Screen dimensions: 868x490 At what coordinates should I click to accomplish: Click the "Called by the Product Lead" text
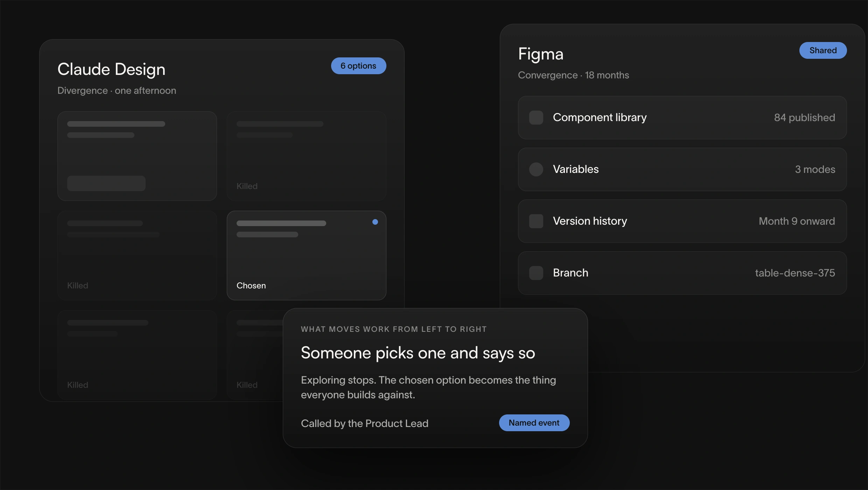365,423
